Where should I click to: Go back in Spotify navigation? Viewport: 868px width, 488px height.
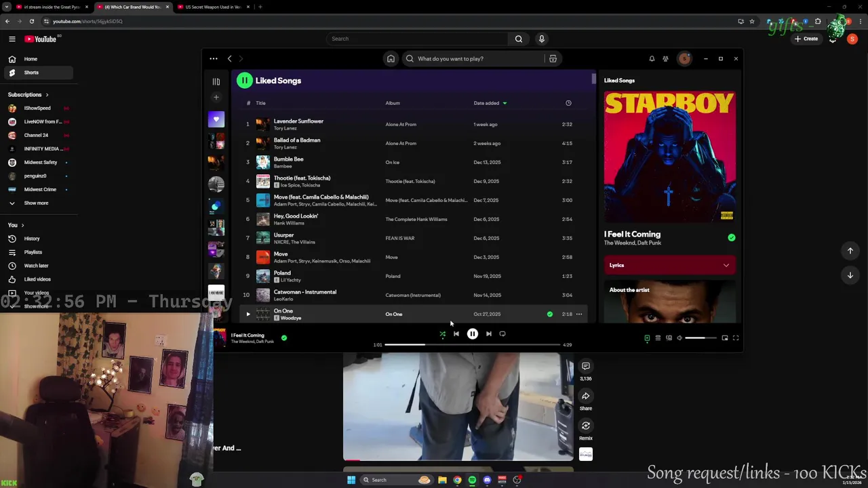pyautogui.click(x=229, y=59)
